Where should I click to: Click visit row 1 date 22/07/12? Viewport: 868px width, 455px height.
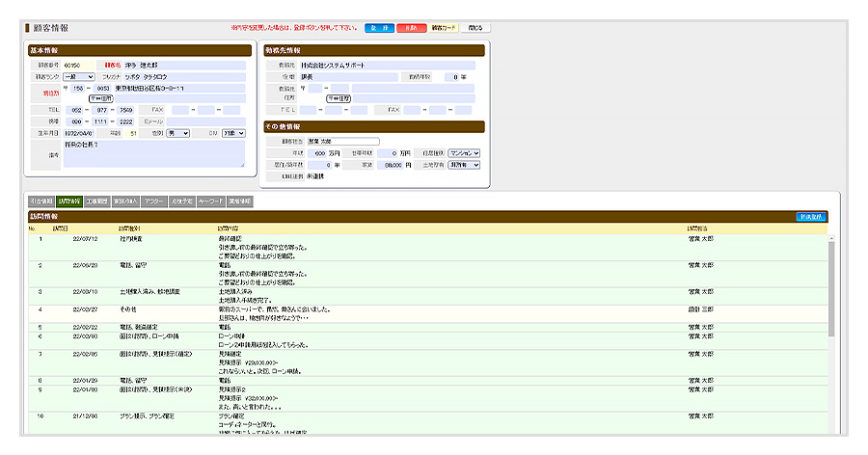point(85,239)
